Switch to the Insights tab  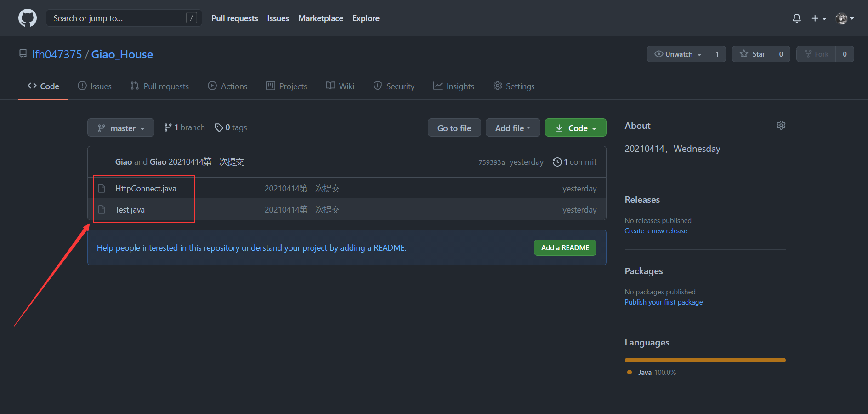[454, 86]
